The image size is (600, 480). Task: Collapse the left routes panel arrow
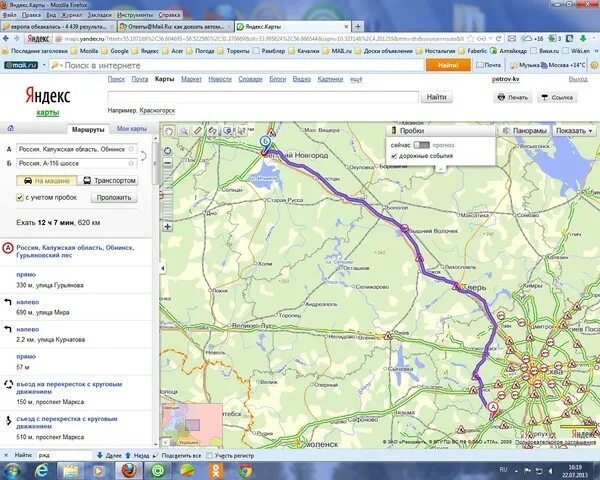pyautogui.click(x=163, y=268)
